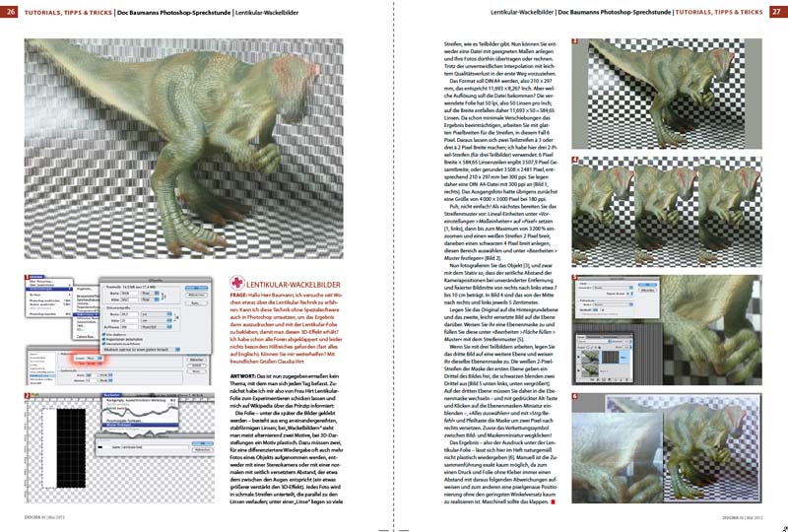Click 'Lentikular-Wackelbilder' in right page header
788x532 pixels.
click(x=522, y=12)
